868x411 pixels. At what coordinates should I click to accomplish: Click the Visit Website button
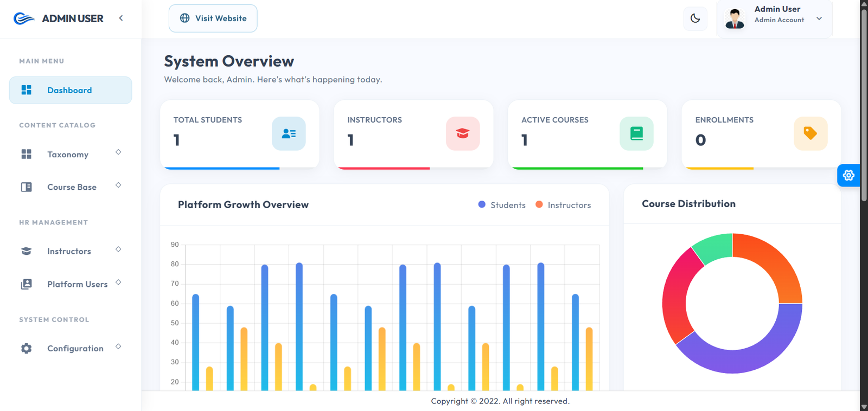(x=213, y=18)
